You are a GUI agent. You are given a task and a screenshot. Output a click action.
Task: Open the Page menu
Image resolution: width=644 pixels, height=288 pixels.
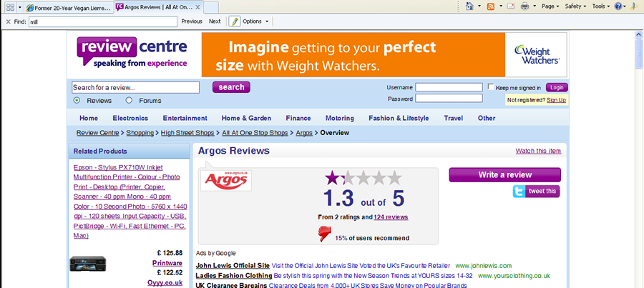pyautogui.click(x=550, y=6)
